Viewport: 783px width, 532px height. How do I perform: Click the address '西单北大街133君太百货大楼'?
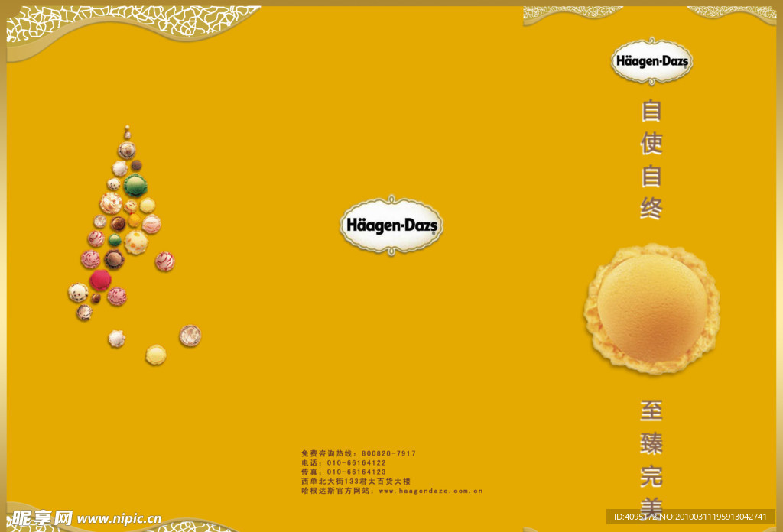[356, 481]
